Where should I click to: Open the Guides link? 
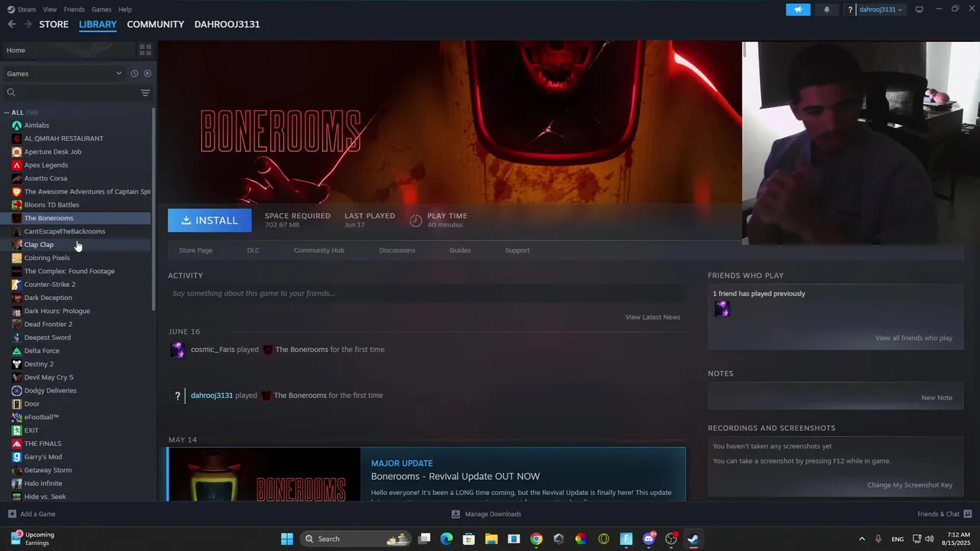point(460,250)
